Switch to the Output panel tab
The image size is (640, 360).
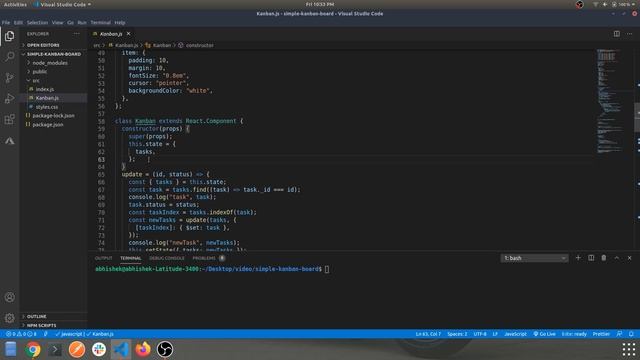pyautogui.click(x=103, y=258)
